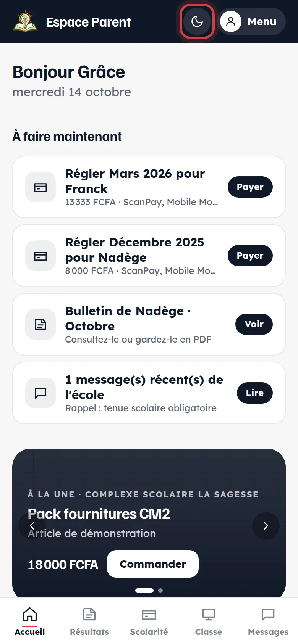Image resolution: width=298 pixels, height=644 pixels.
Task: Select the second carousel page dot
Action: pyautogui.click(x=160, y=591)
